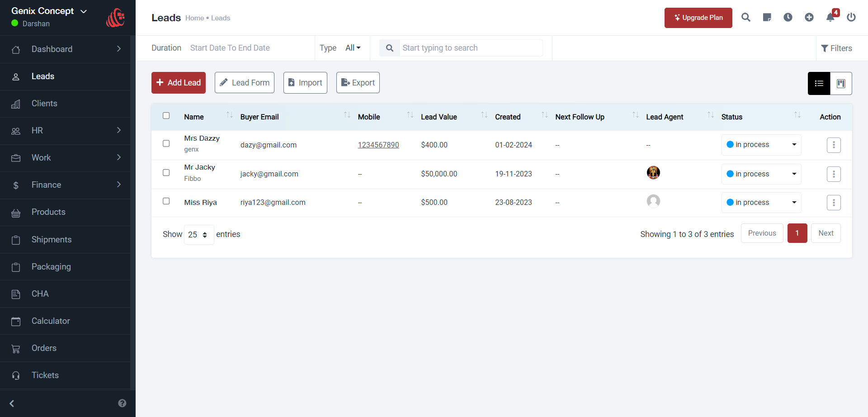Sort table by Mobile column arrows

coord(410,115)
